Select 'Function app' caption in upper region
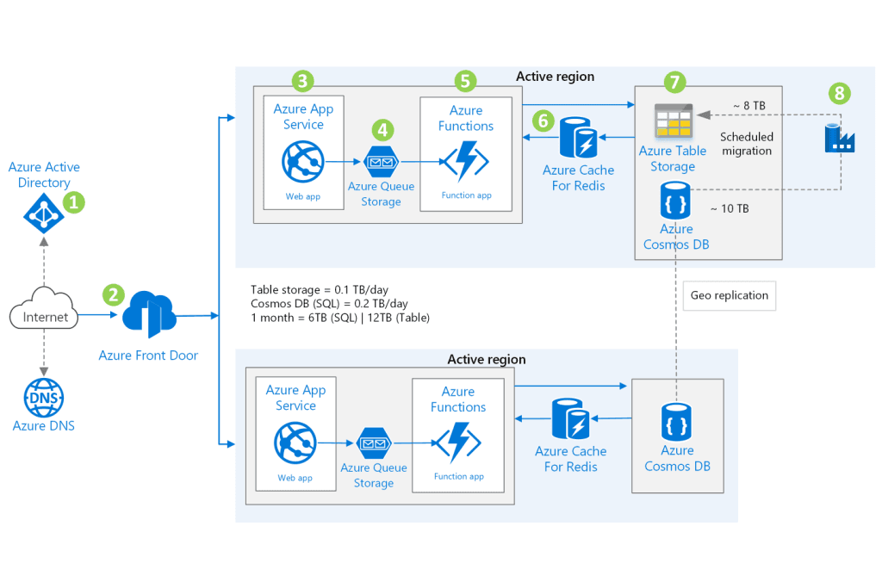 tap(466, 195)
